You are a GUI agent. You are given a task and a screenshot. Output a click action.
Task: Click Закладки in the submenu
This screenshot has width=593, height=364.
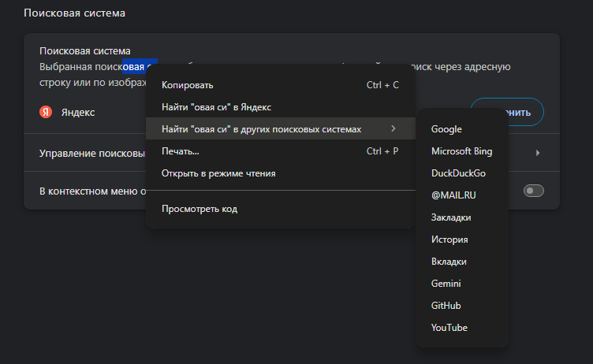tap(451, 217)
